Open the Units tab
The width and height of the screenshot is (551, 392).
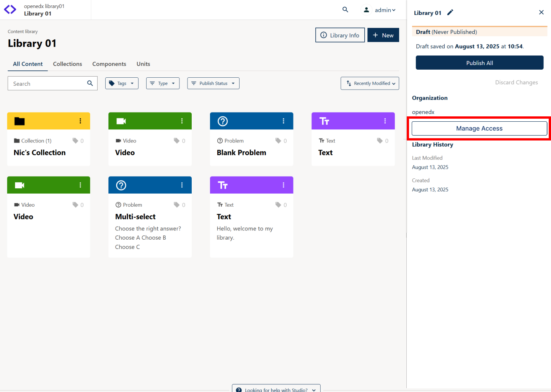point(143,64)
